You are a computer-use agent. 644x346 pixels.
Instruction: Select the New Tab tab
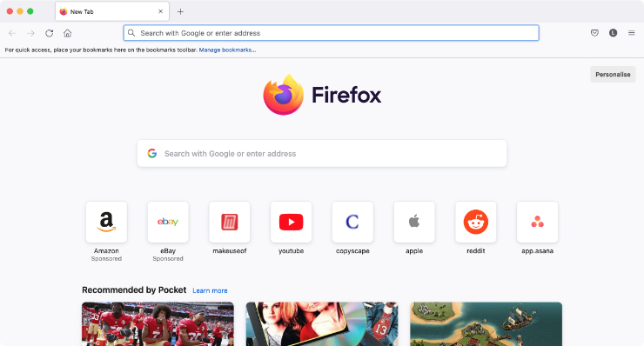pos(111,11)
